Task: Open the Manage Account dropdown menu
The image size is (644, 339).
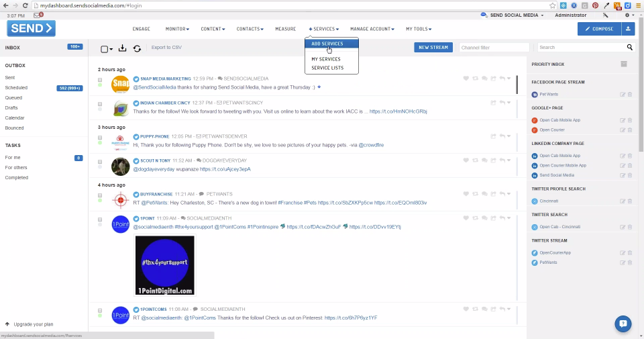Action: [372, 29]
